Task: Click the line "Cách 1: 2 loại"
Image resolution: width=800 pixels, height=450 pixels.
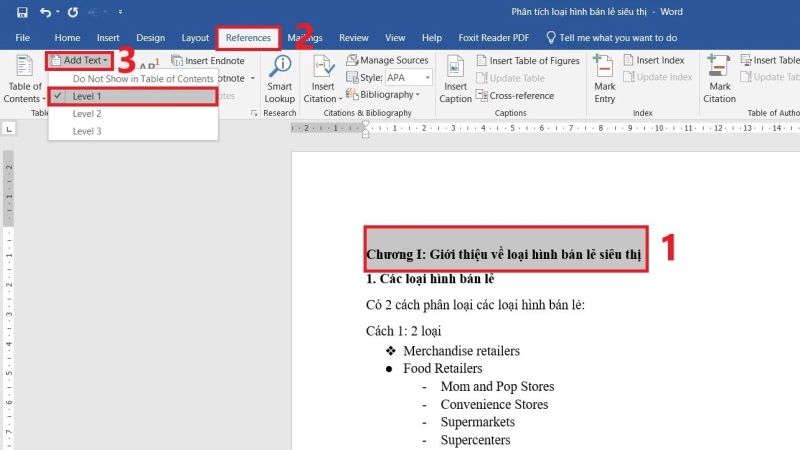Action: coord(404,331)
